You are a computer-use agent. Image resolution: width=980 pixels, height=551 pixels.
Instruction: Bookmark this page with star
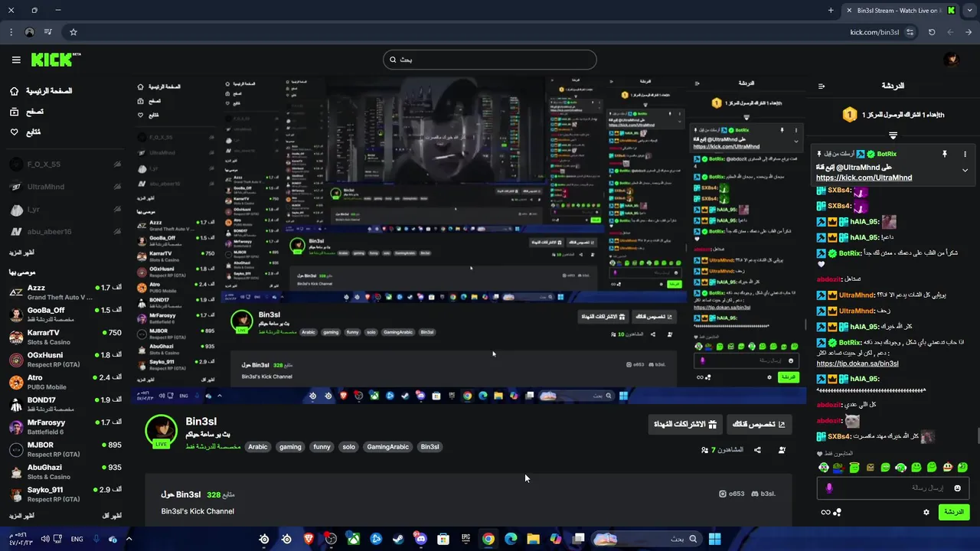point(73,32)
